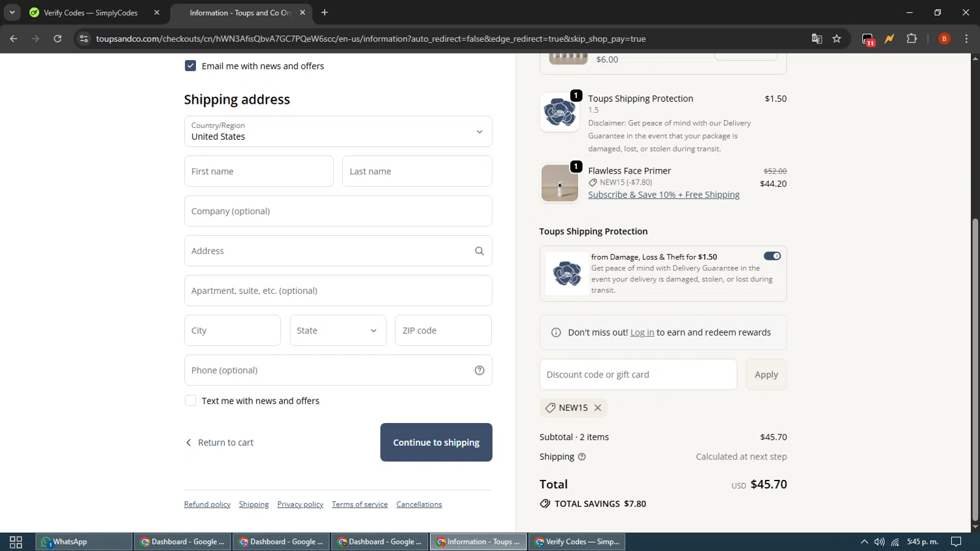Show hidden system tray icons

tap(864, 542)
